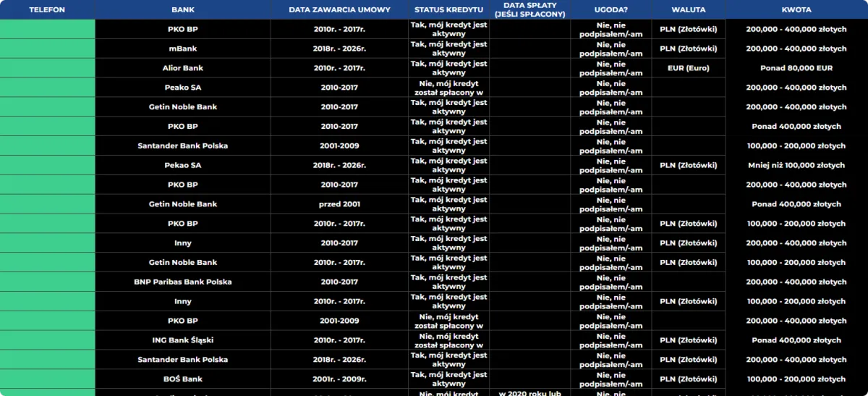Click the WALUTA column header
The image size is (868, 396).
point(688,9)
